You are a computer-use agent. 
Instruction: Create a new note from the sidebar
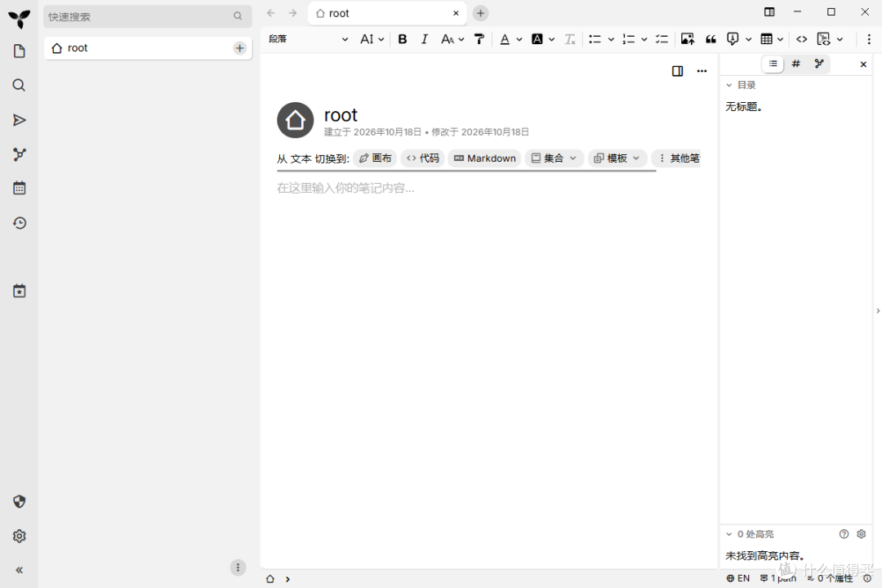[19, 51]
